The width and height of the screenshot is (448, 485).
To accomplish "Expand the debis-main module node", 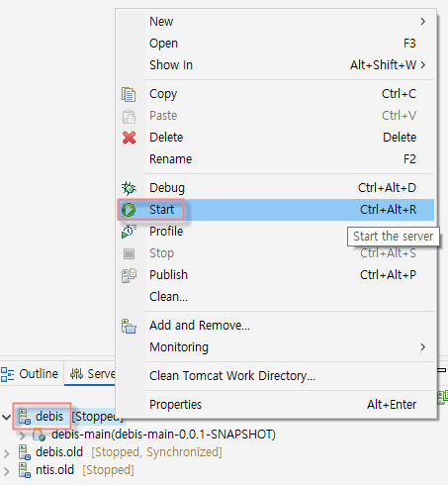I will pos(22,436).
